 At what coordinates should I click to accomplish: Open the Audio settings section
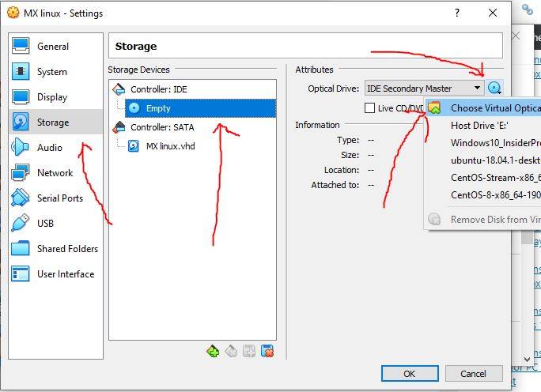pyautogui.click(x=50, y=148)
